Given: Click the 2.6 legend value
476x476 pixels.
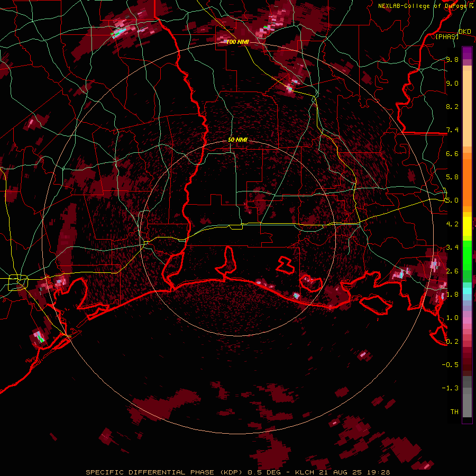Looking at the screenshot, I should (452, 271).
